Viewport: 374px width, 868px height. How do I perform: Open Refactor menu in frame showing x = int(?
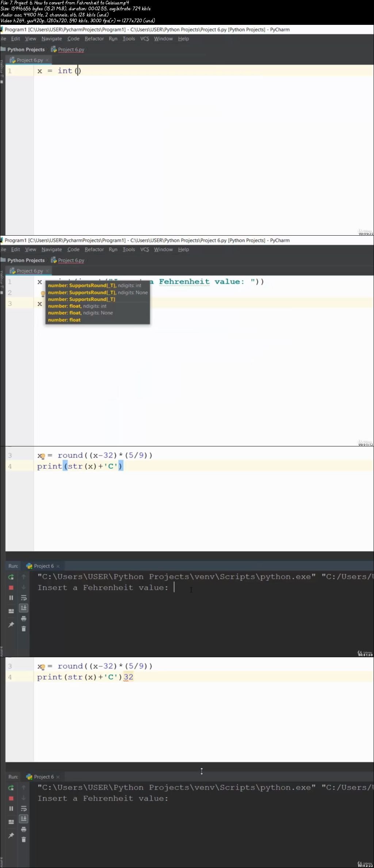[94, 39]
